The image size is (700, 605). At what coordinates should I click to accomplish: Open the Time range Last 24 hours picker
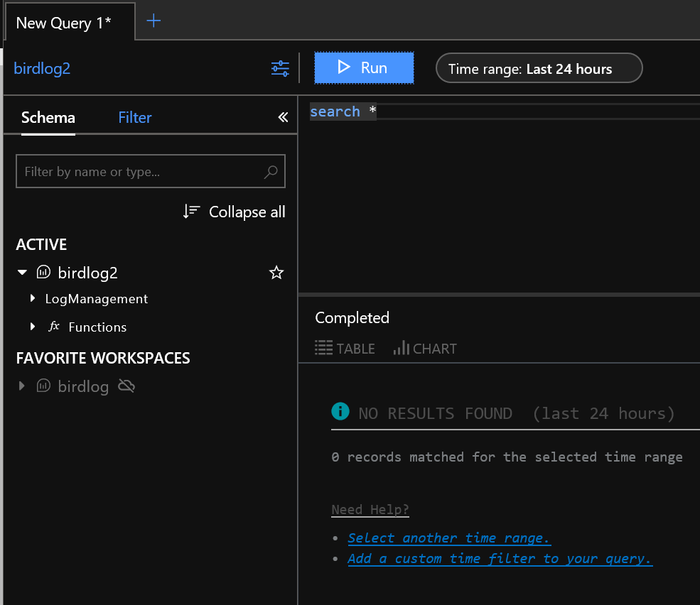click(x=539, y=68)
